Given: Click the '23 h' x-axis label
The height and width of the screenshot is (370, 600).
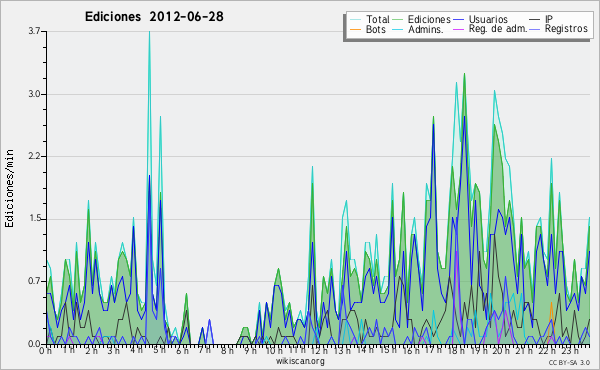Looking at the screenshot, I should pos(570,350).
